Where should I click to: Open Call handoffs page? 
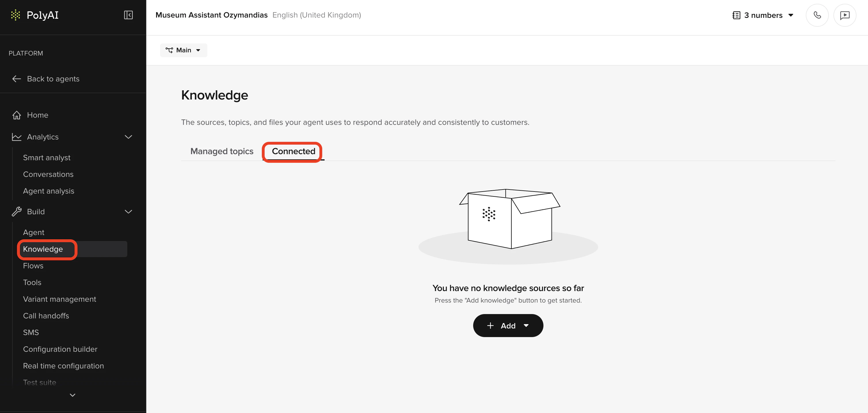click(x=46, y=316)
